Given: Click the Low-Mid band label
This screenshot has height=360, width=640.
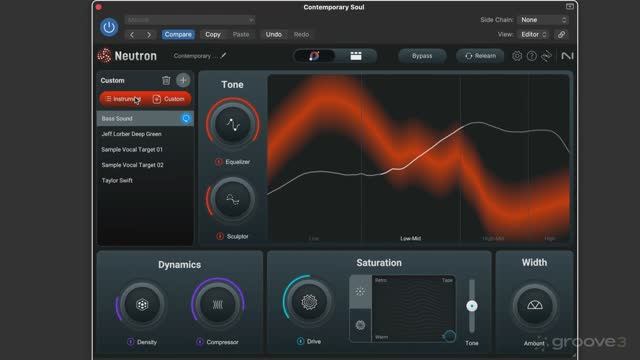Looking at the screenshot, I should 410,238.
